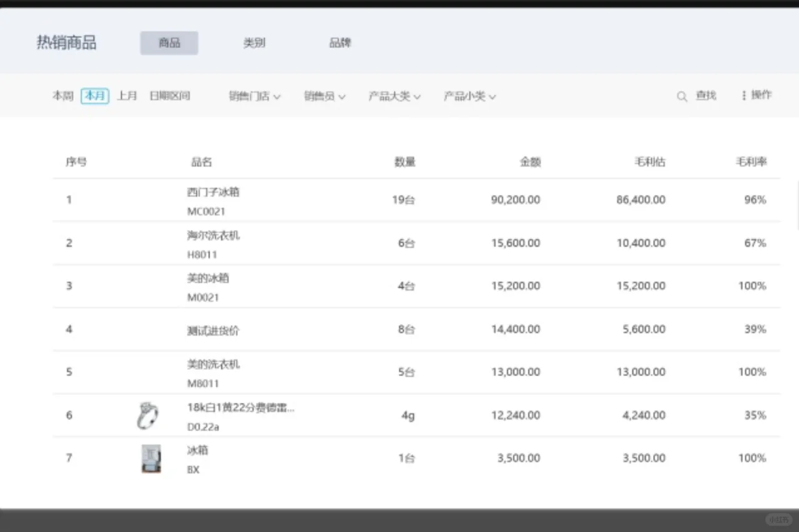Viewport: 799px width, 532px height.
Task: Sort by the 品名 column header
Action: pos(202,162)
